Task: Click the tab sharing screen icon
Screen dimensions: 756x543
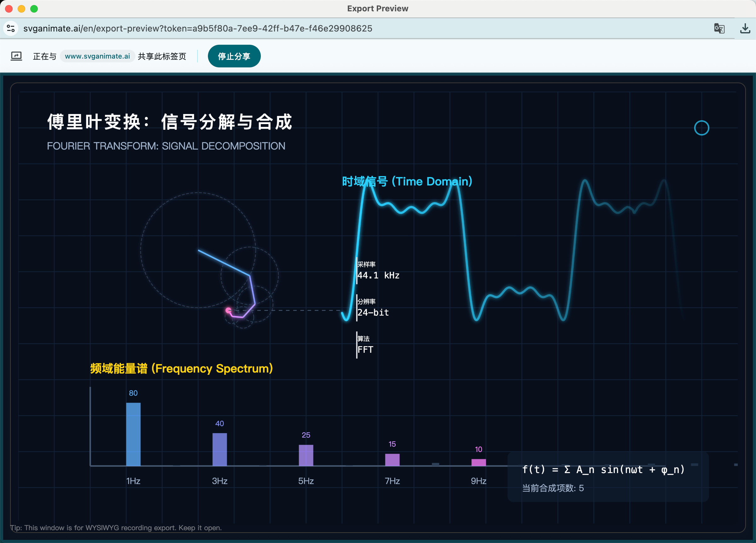Action: [16, 56]
